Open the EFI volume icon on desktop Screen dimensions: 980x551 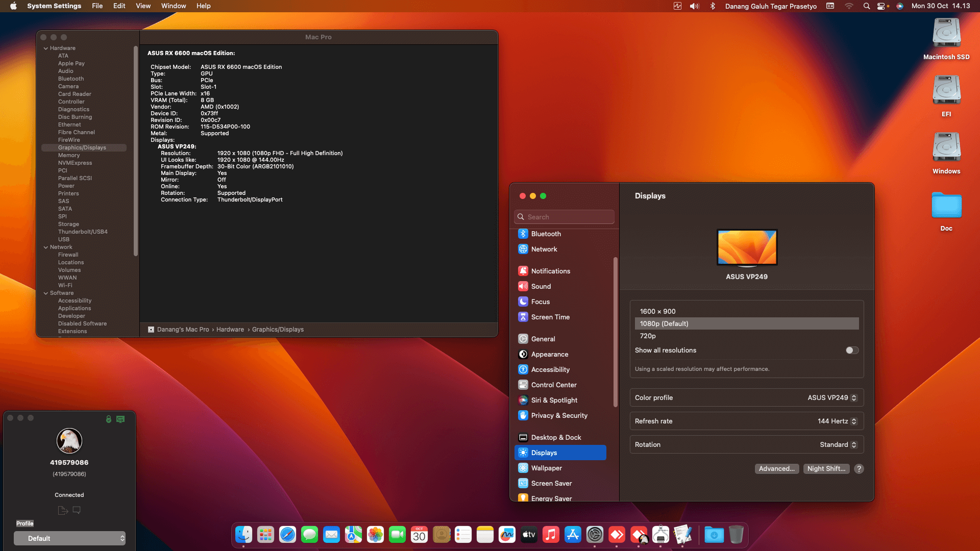pos(946,90)
